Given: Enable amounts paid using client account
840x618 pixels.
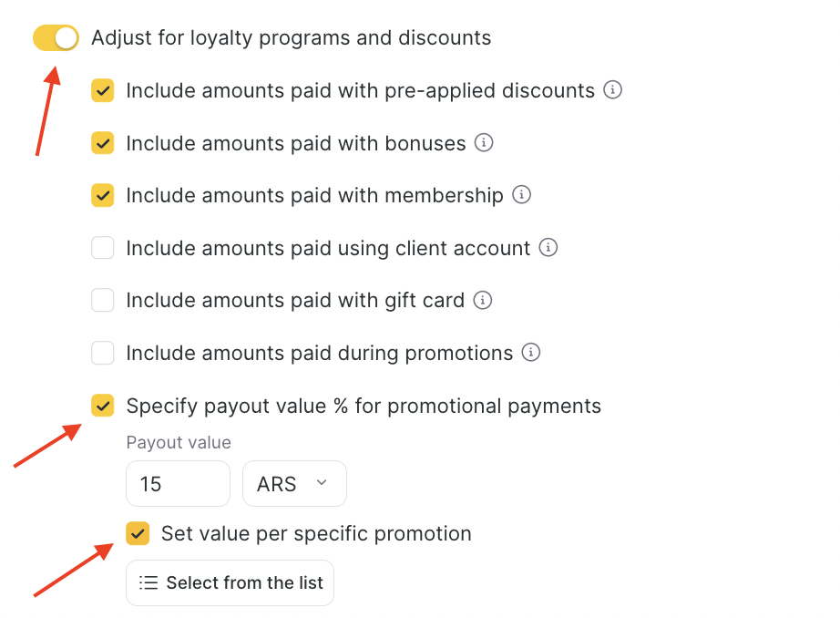Looking at the screenshot, I should coord(103,248).
